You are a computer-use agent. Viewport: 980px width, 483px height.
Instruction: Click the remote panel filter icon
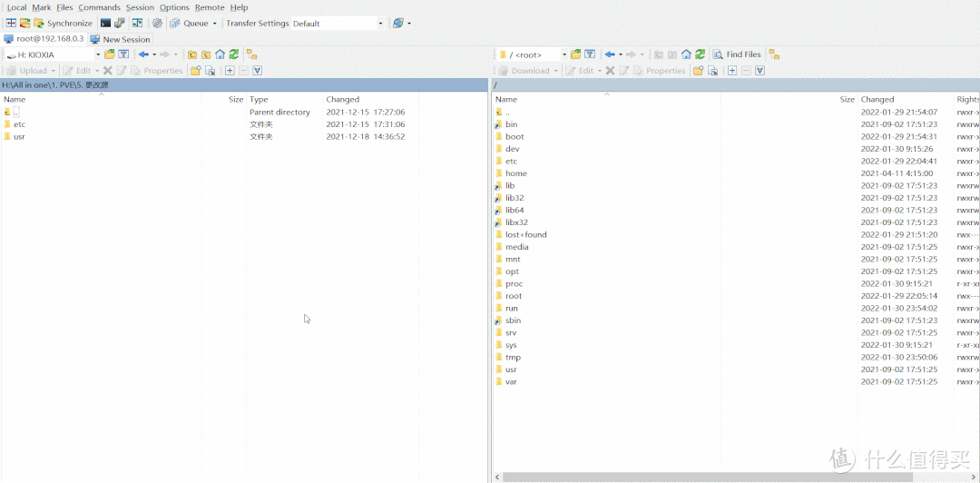(x=590, y=54)
